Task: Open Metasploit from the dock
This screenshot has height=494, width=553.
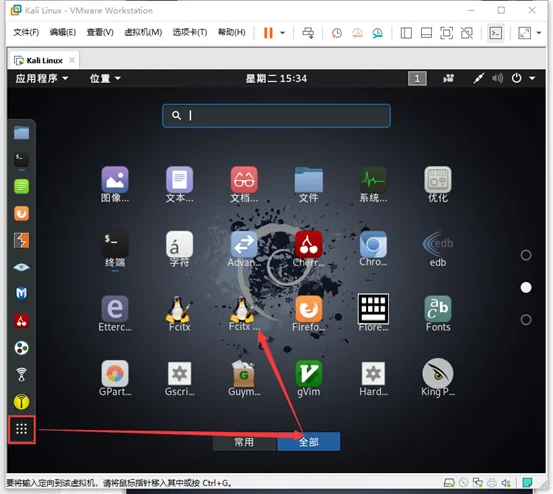Action: (22, 294)
